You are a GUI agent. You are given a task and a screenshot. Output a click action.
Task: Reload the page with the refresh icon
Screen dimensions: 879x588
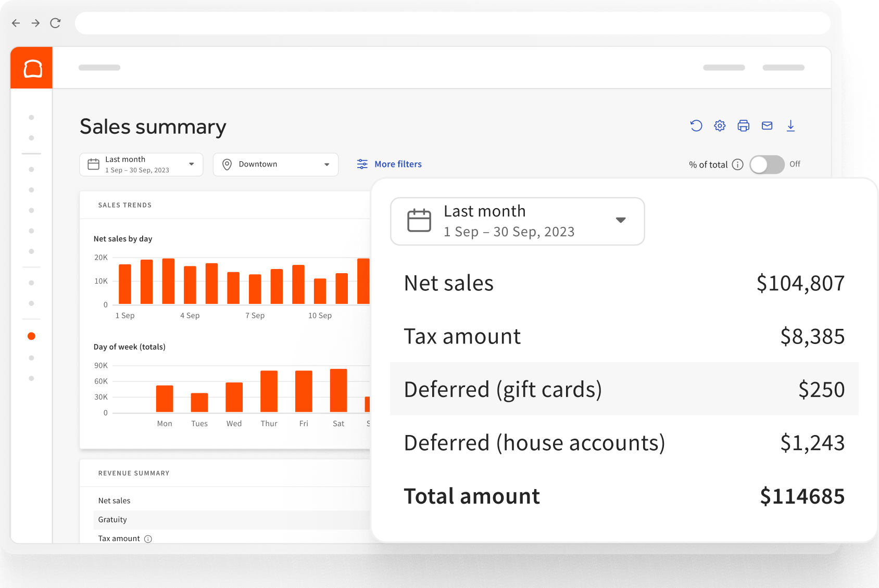(x=55, y=23)
